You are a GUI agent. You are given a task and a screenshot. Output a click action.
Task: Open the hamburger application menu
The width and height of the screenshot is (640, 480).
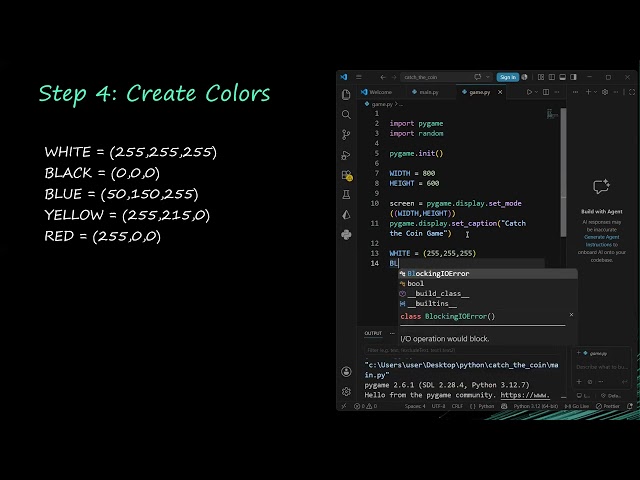pyautogui.click(x=359, y=77)
